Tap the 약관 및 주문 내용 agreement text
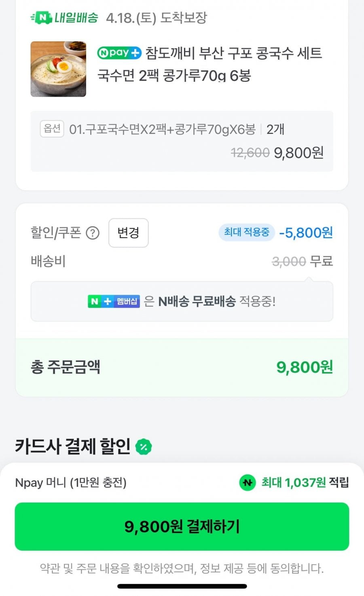 [182, 568]
